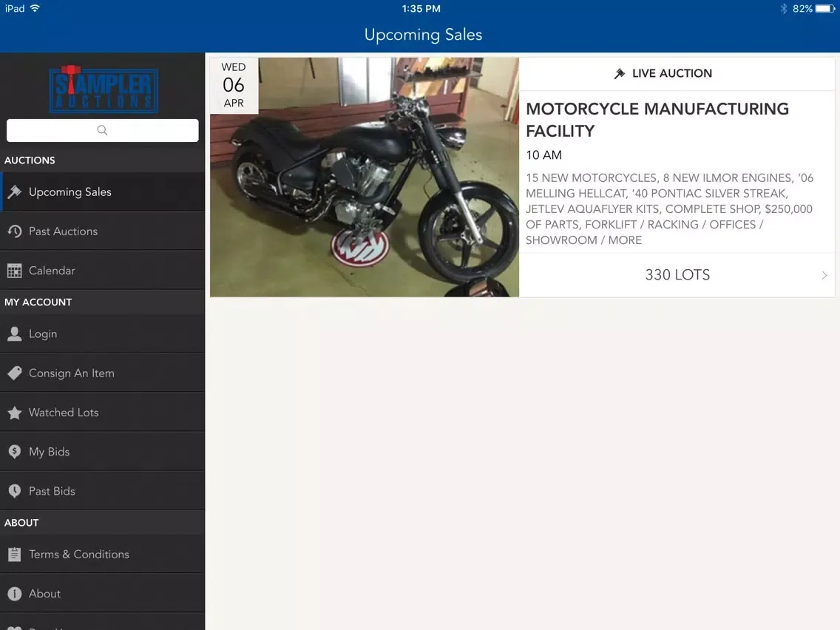Click the clock pin icon for Past Bids
The image size is (840, 630).
point(15,491)
